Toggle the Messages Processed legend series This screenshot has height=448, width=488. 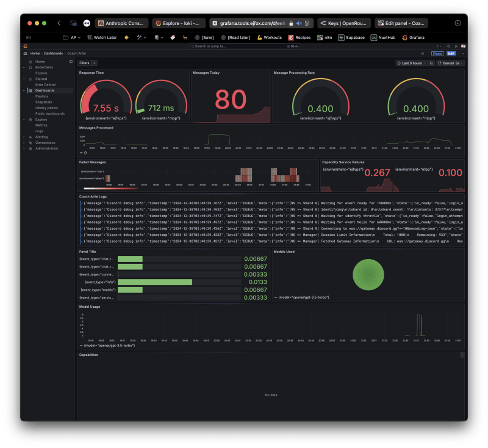[84, 153]
